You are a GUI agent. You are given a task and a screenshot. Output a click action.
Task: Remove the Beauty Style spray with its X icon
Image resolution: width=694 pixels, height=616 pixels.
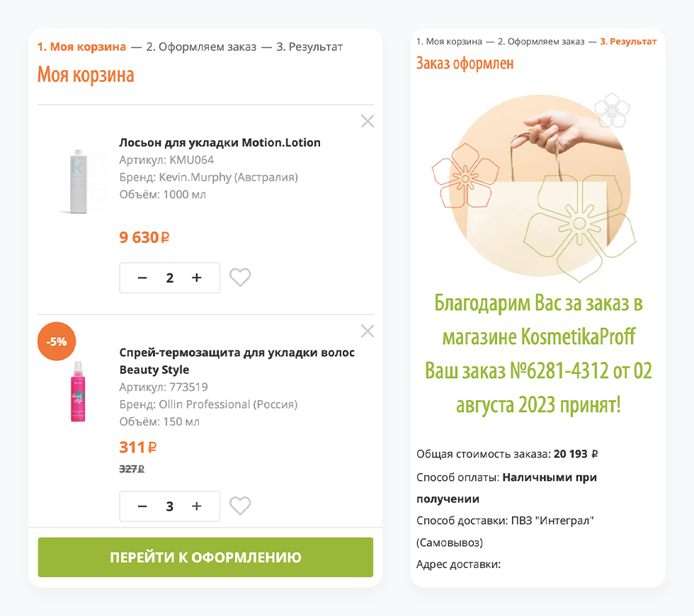(367, 331)
